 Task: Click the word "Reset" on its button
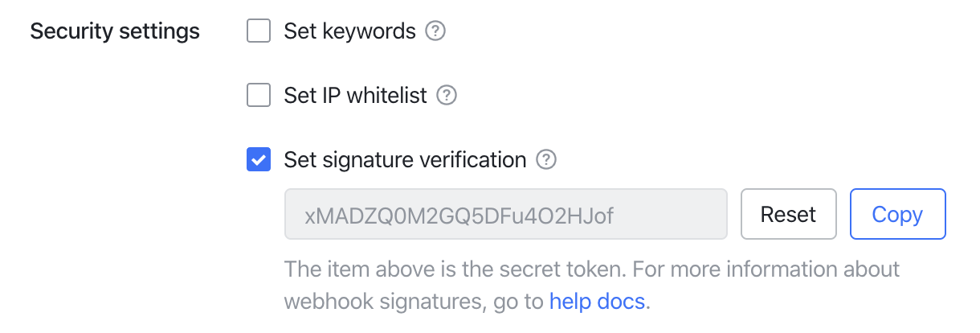pyautogui.click(x=789, y=215)
